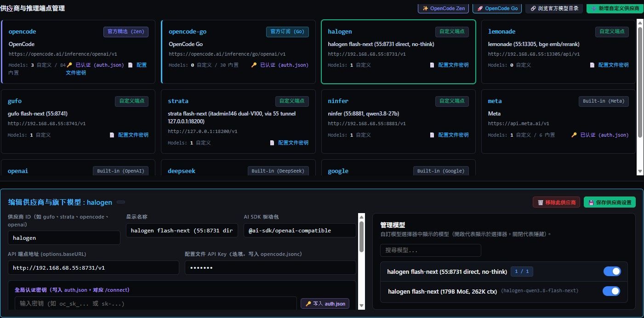Click the key icon in the meta card
Image resolution: width=644 pixels, height=318 pixels.
[574, 135]
